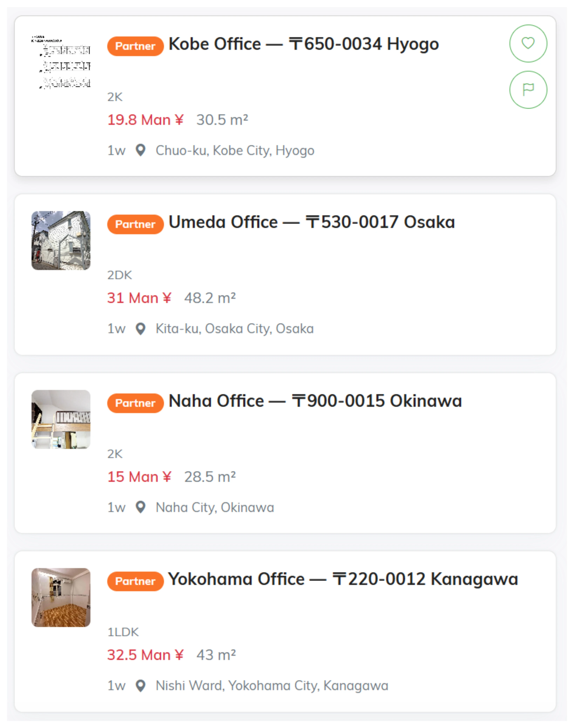Click the location pin beside Naha City, Okinawa
The image size is (574, 728).
click(x=141, y=507)
